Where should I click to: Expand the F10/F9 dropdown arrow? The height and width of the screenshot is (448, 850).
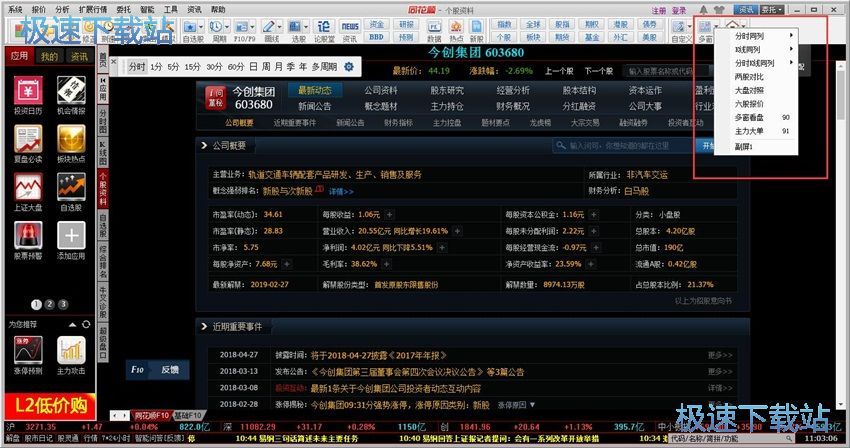pyautogui.click(x=252, y=27)
